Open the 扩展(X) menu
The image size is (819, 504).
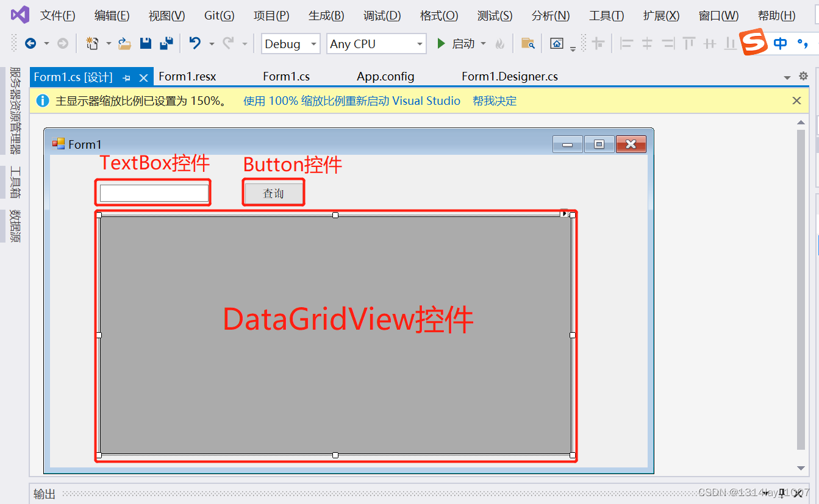pyautogui.click(x=661, y=16)
